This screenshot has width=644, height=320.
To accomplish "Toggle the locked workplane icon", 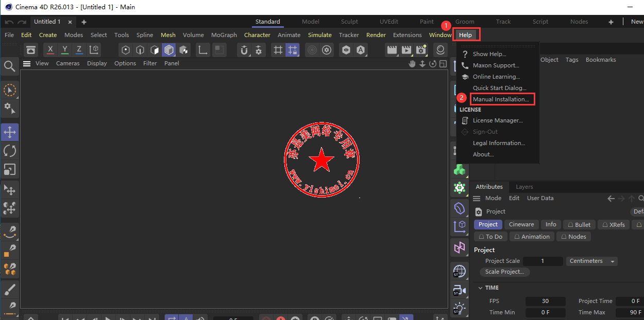I will tap(293, 50).
